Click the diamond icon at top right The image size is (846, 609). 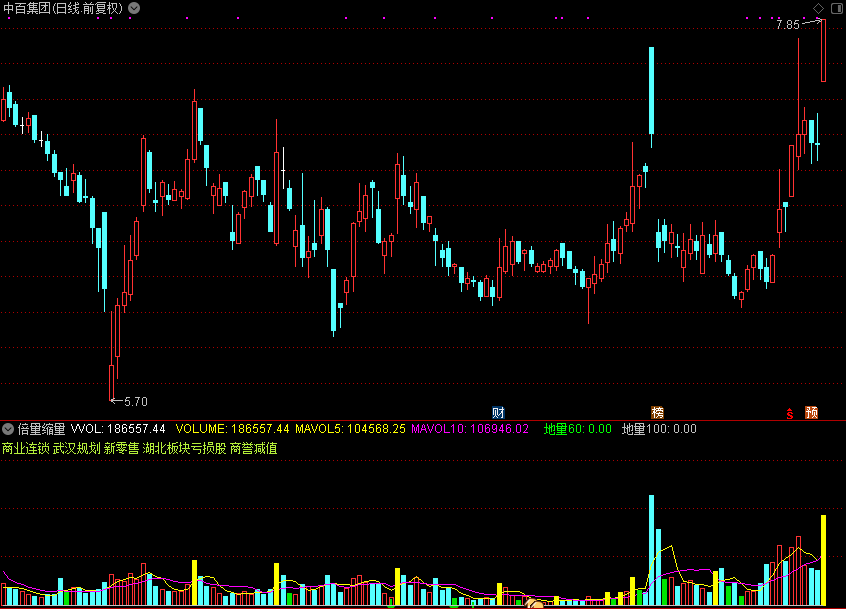tap(818, 8)
